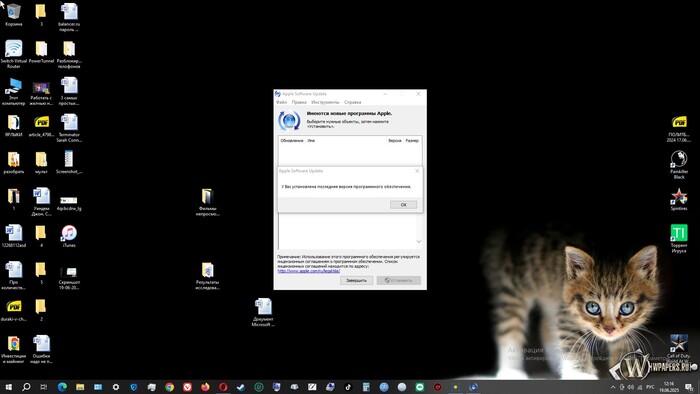The width and height of the screenshot is (700, 394).
Task: Select the Spintires game shortcut
Action: pos(679,199)
